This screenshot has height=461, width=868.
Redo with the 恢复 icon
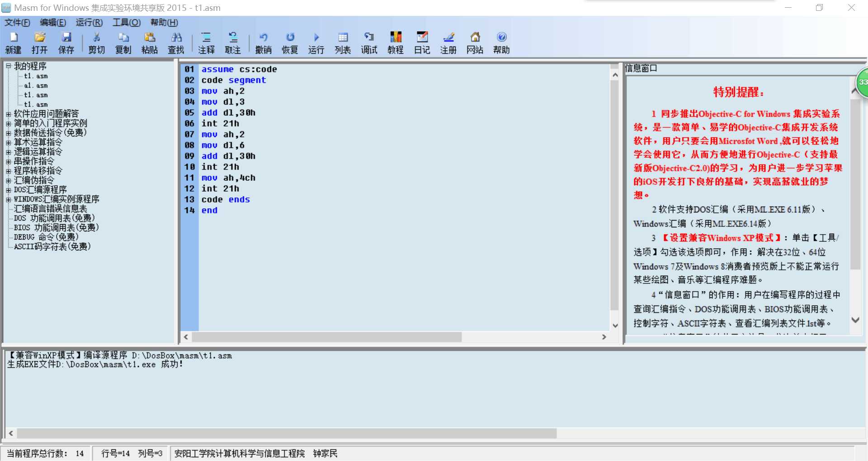click(290, 43)
